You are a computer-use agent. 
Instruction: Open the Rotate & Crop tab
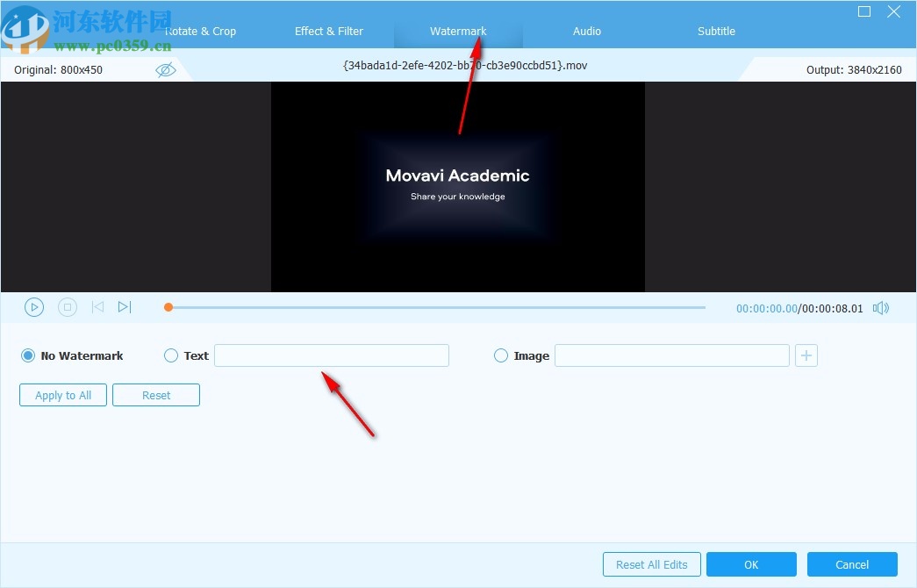[201, 32]
